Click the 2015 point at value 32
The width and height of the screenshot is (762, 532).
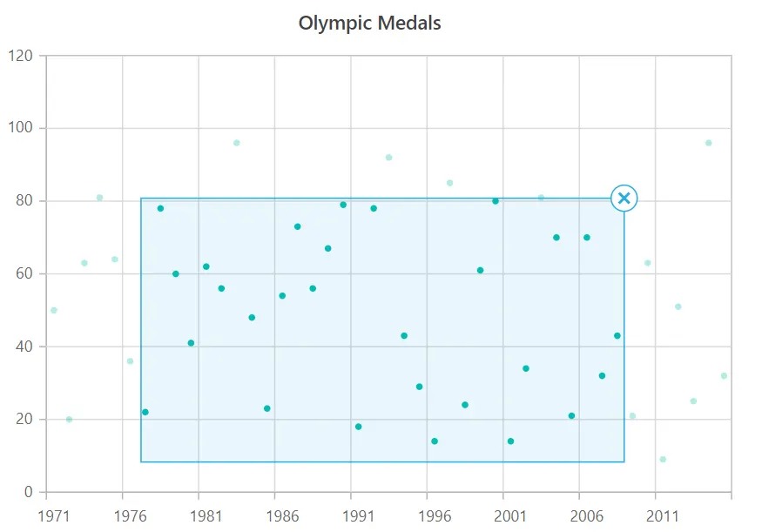[x=724, y=375]
